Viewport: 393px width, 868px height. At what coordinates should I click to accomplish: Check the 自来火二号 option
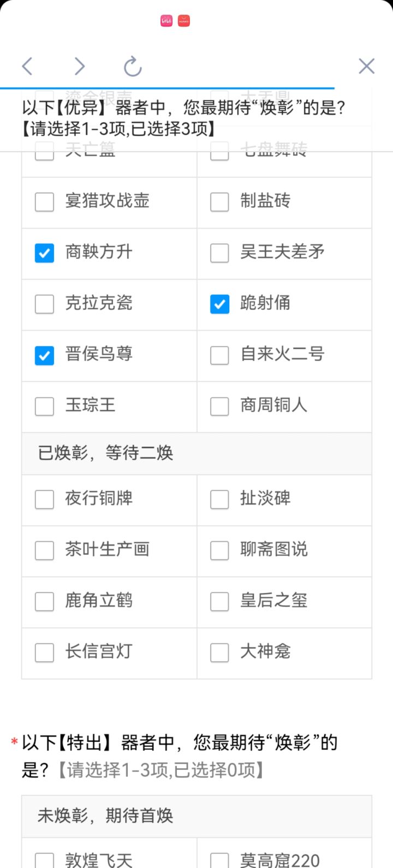(219, 356)
